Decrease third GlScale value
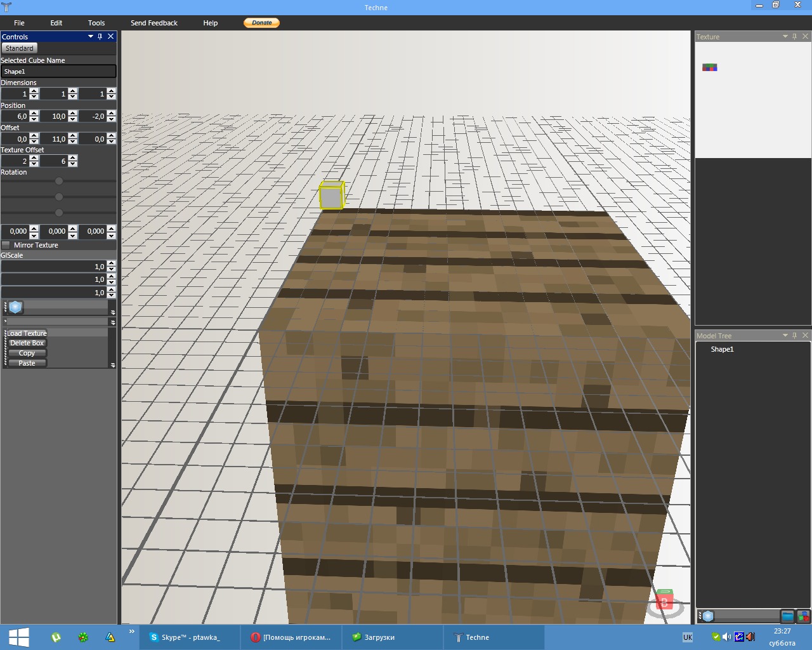The height and width of the screenshot is (650, 812). (x=112, y=295)
